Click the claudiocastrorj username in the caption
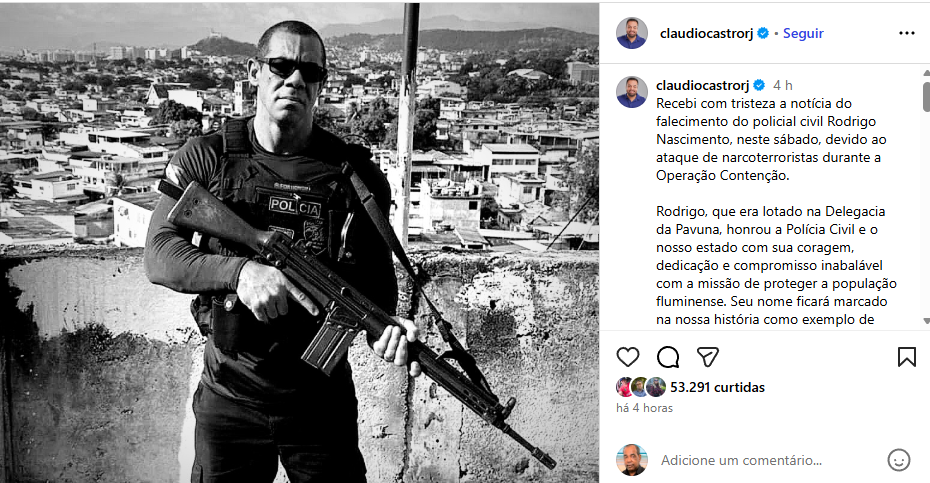930x483 pixels. [x=703, y=85]
